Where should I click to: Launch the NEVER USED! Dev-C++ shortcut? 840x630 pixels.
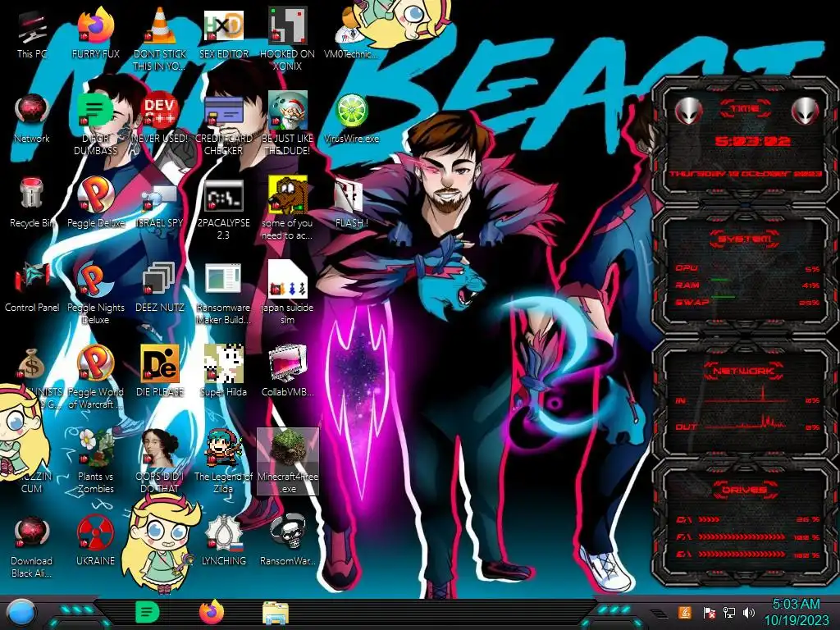click(160, 118)
